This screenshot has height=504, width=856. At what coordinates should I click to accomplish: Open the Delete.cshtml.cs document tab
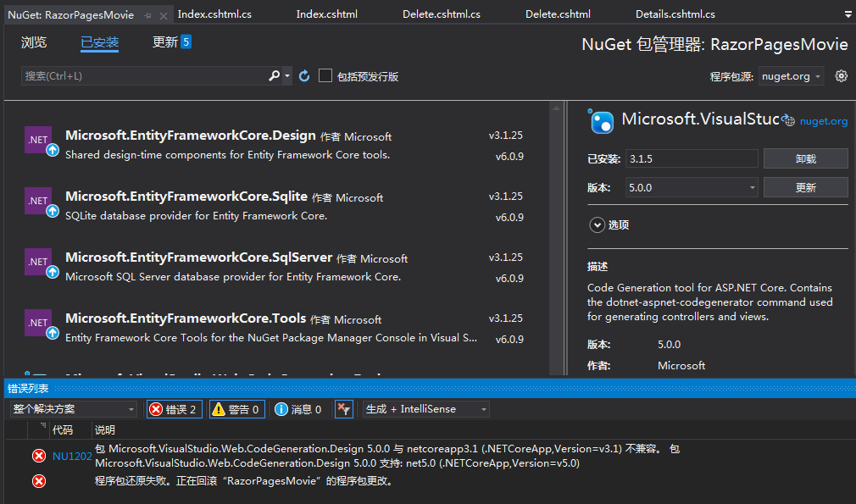click(x=442, y=14)
